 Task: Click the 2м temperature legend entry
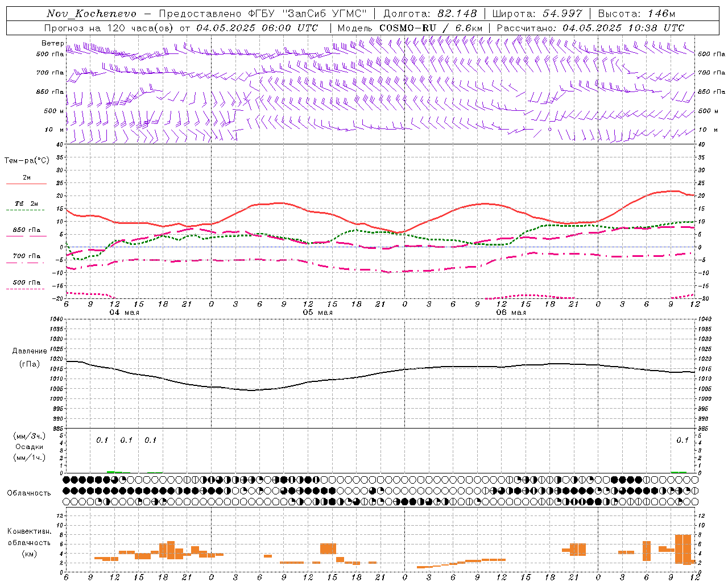27,177
